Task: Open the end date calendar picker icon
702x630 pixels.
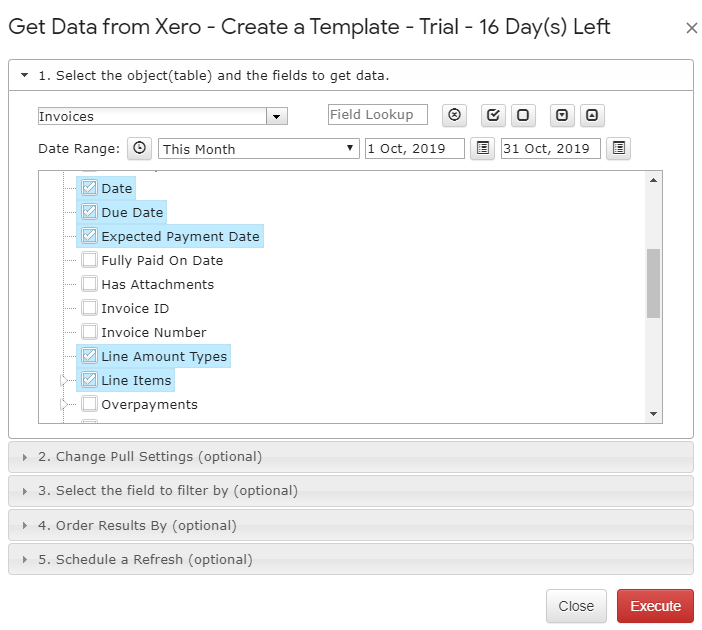Action: pyautogui.click(x=619, y=148)
